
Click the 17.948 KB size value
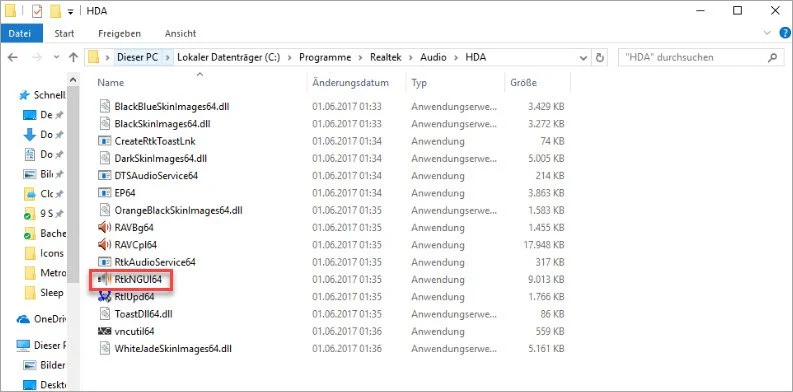(544, 245)
